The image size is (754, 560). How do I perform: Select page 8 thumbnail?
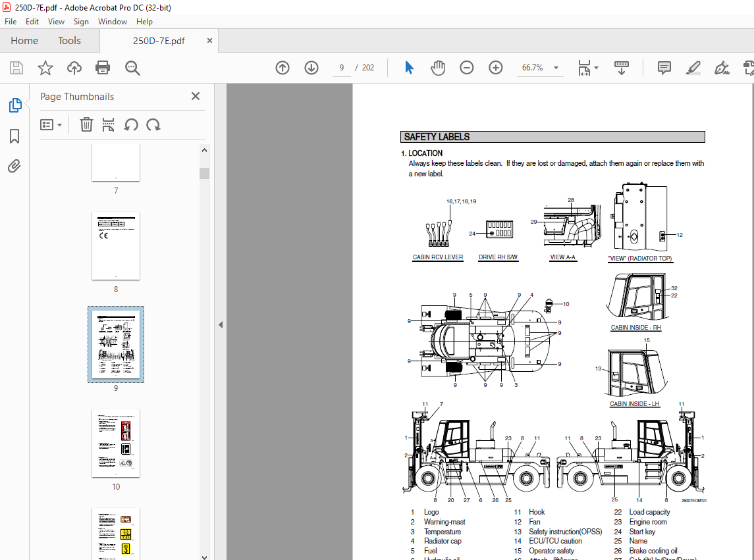click(116, 246)
